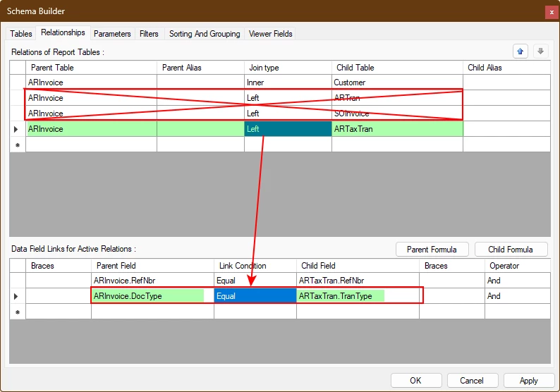Viewport: 560px width, 392px height.
Task: Click the Parent Alias cell in the ARTaxTran row
Action: pos(200,129)
